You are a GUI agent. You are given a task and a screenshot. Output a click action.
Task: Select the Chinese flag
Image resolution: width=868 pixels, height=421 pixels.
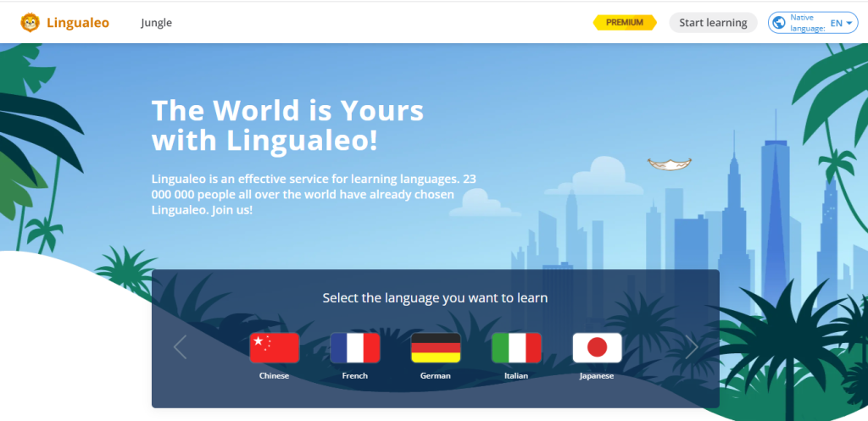(x=274, y=347)
